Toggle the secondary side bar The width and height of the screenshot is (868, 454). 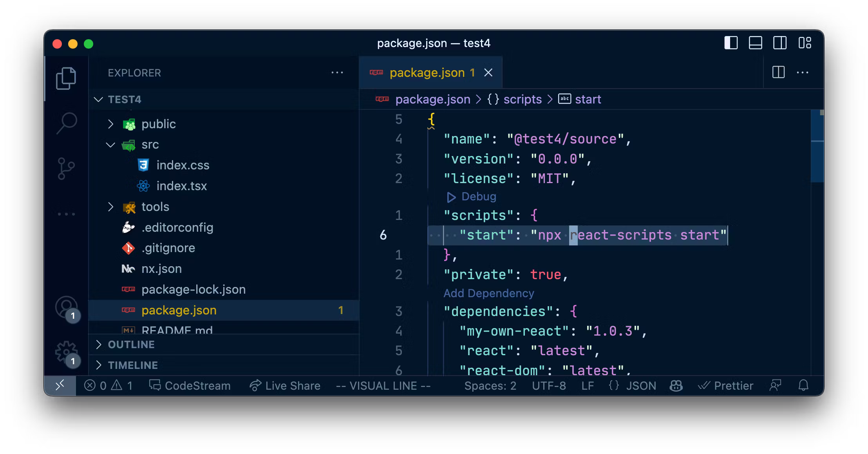click(x=780, y=43)
